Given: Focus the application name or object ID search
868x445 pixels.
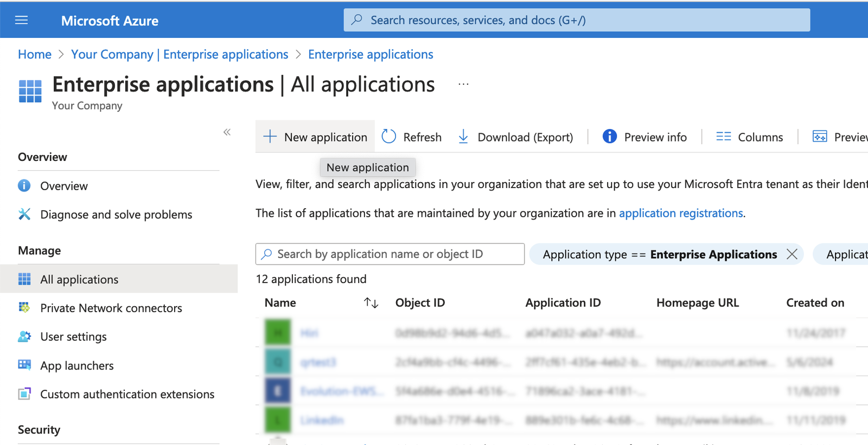Looking at the screenshot, I should [390, 254].
